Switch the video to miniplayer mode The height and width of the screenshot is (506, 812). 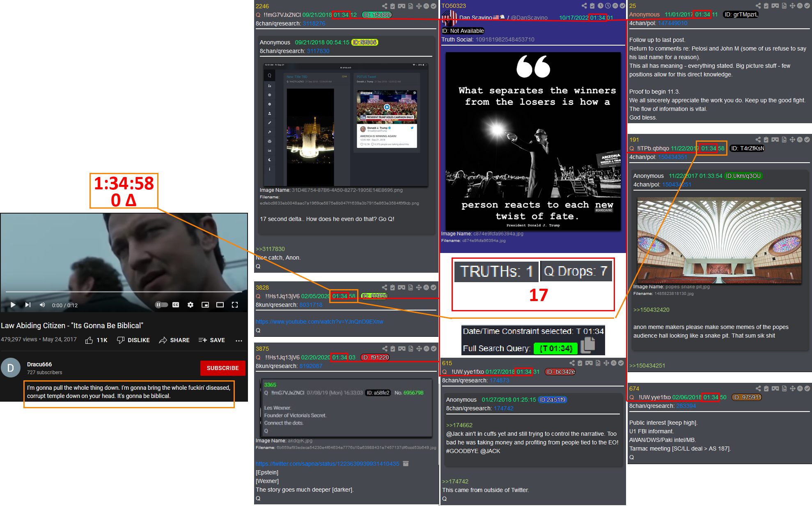pos(205,305)
